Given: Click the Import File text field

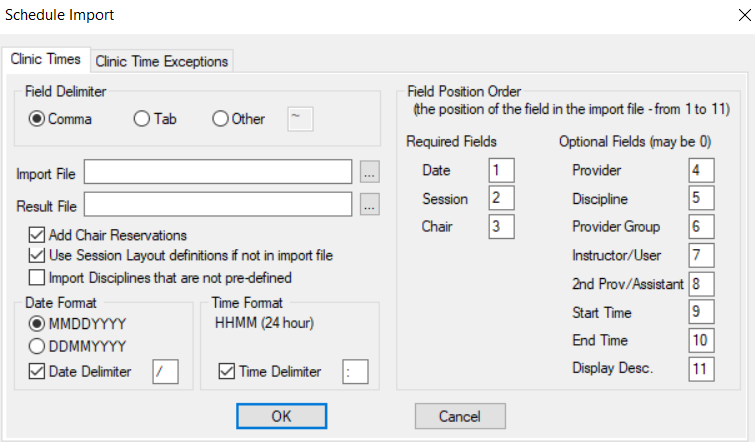Looking at the screenshot, I should coord(218,172).
